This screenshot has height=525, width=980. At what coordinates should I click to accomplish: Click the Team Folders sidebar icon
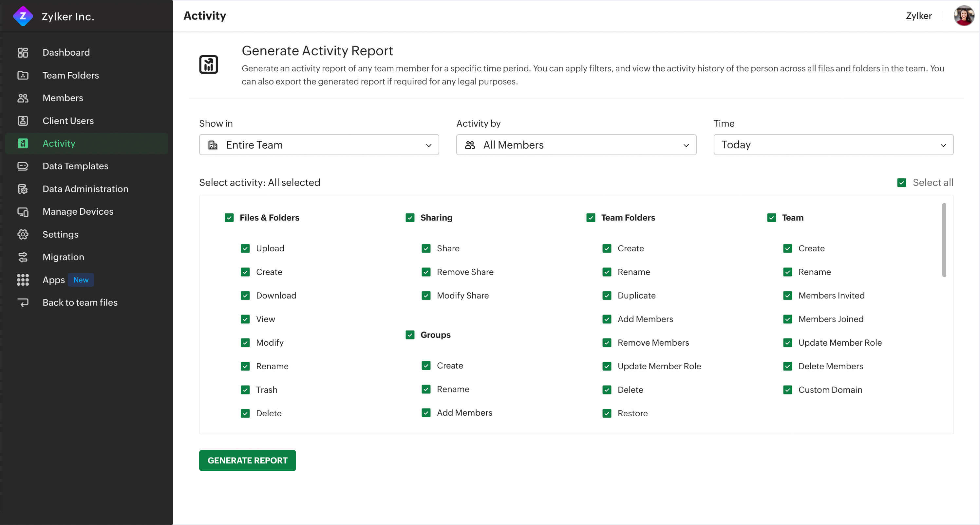click(23, 75)
